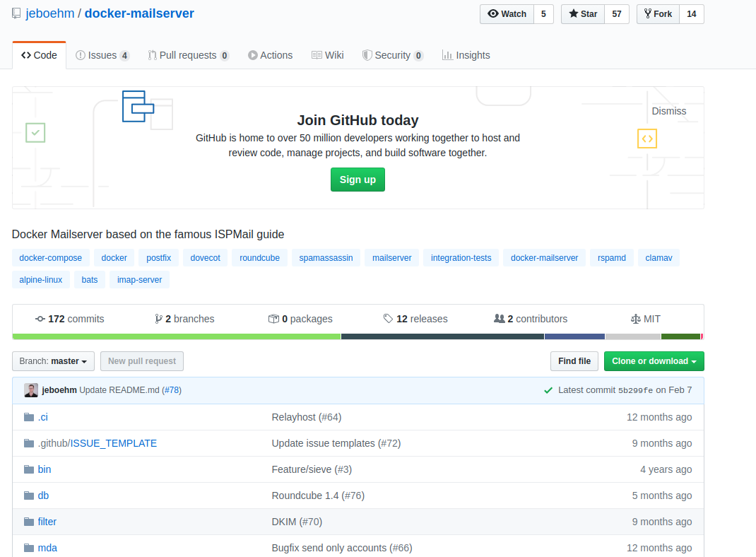Open the #78 pull request link
Image resolution: width=756 pixels, height=557 pixels.
(172, 390)
